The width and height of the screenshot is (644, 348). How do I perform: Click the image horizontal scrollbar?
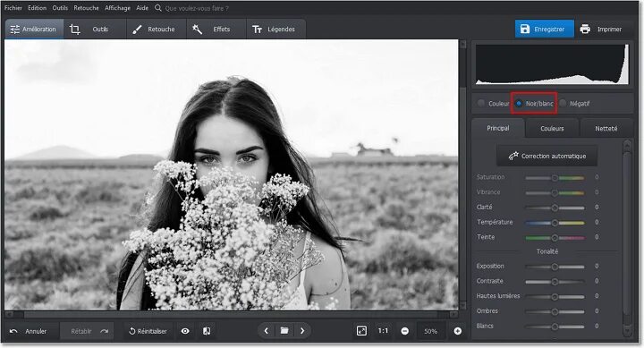point(232,315)
